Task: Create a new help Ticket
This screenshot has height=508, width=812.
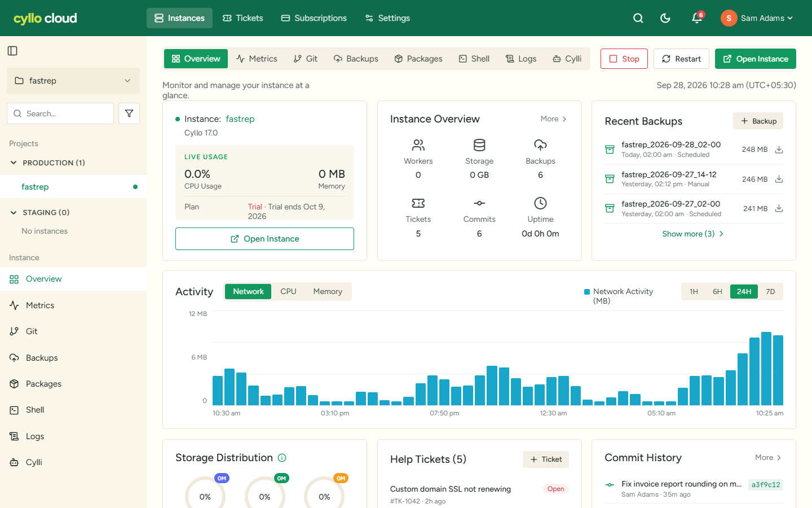Action: [546, 459]
